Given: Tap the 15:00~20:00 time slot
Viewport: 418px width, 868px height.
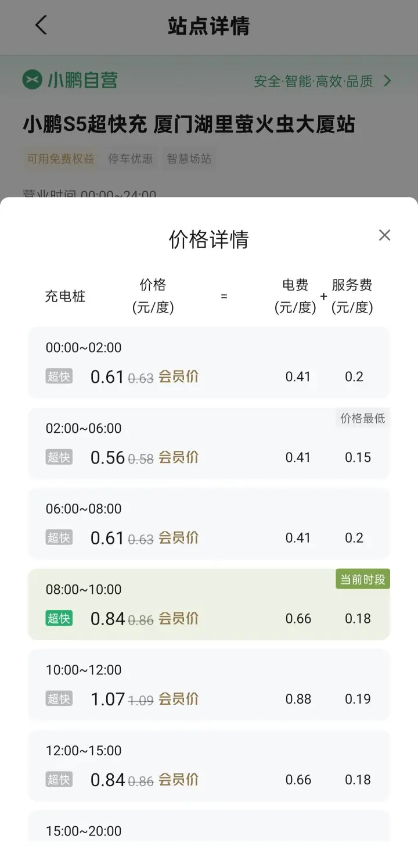Looking at the screenshot, I should click(x=84, y=831).
